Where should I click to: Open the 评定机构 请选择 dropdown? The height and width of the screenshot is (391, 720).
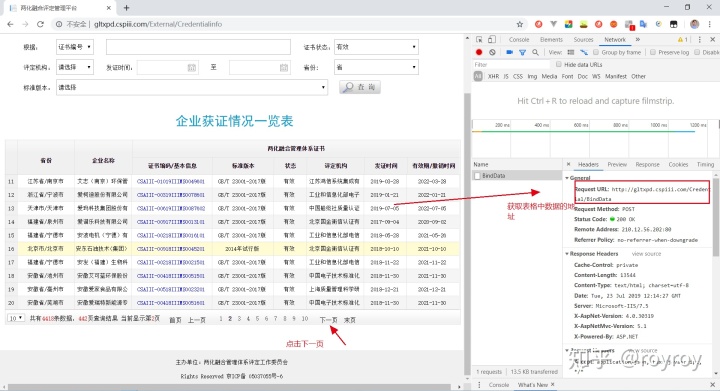[75, 67]
